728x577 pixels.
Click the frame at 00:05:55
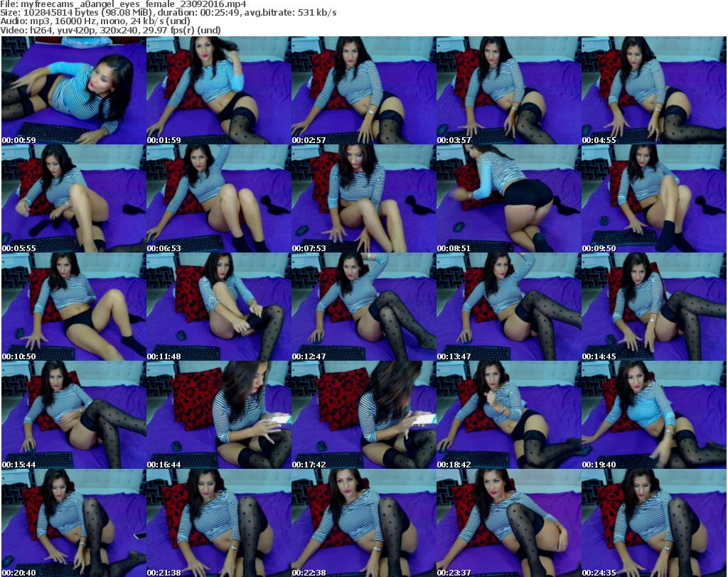click(73, 199)
